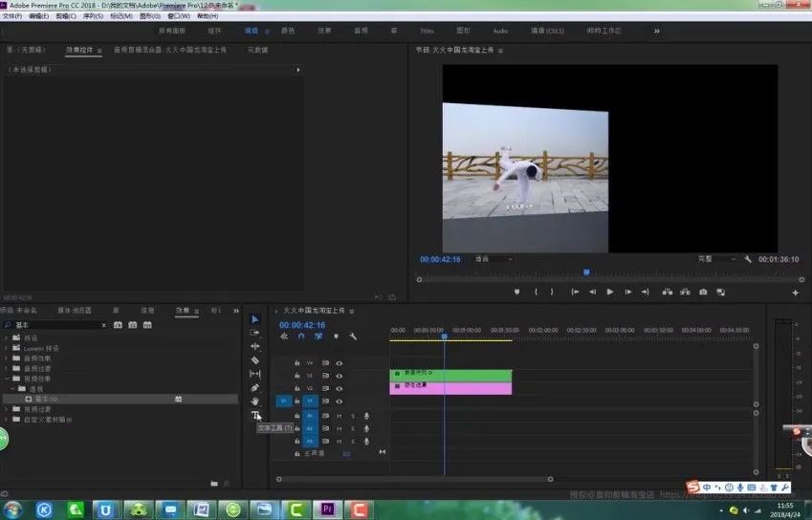Toggle lock on track V2
This screenshot has width=812, height=520.
point(297,388)
